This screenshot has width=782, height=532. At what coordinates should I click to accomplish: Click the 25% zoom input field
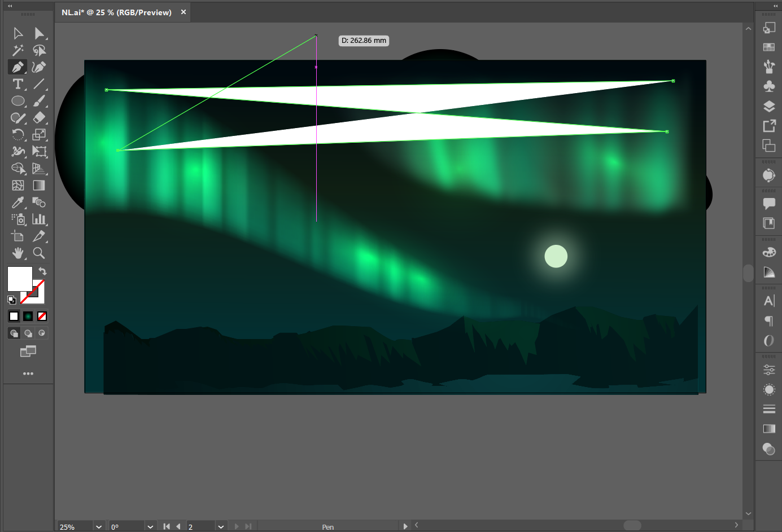75,527
